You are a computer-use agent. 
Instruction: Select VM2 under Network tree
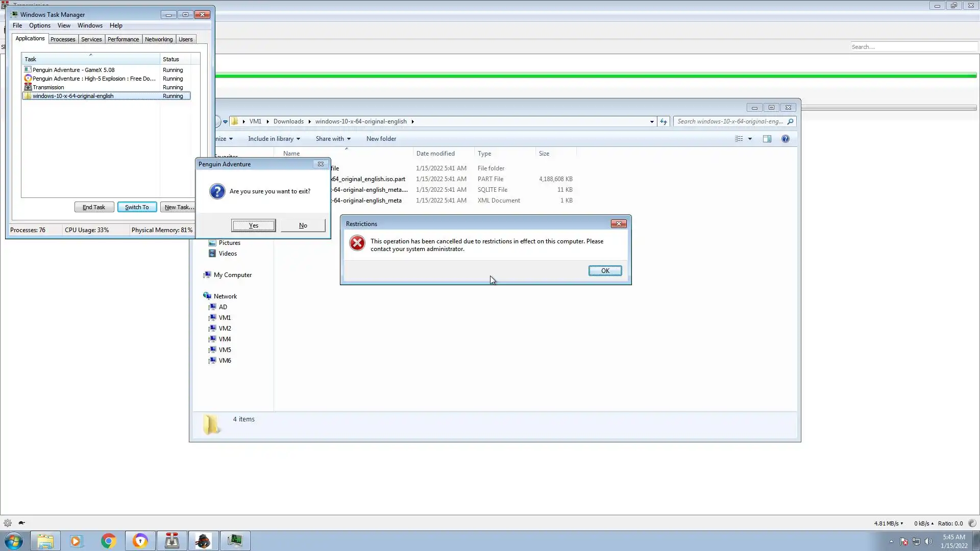225,329
